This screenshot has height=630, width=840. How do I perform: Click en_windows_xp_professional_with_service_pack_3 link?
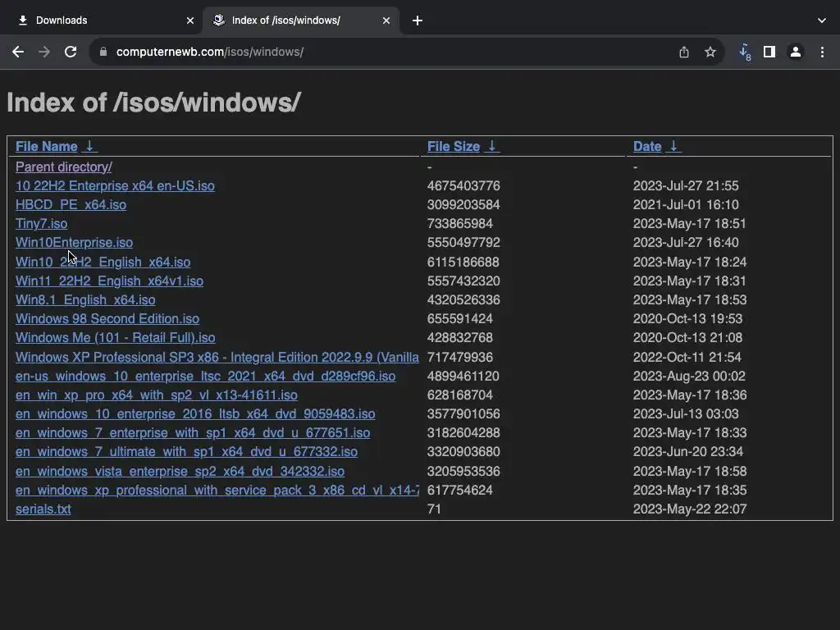pyautogui.click(x=217, y=491)
